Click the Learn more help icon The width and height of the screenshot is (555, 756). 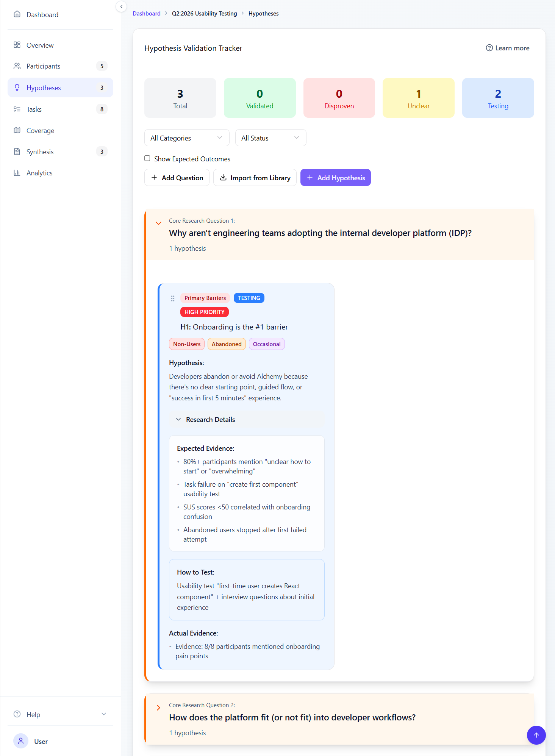pos(489,48)
